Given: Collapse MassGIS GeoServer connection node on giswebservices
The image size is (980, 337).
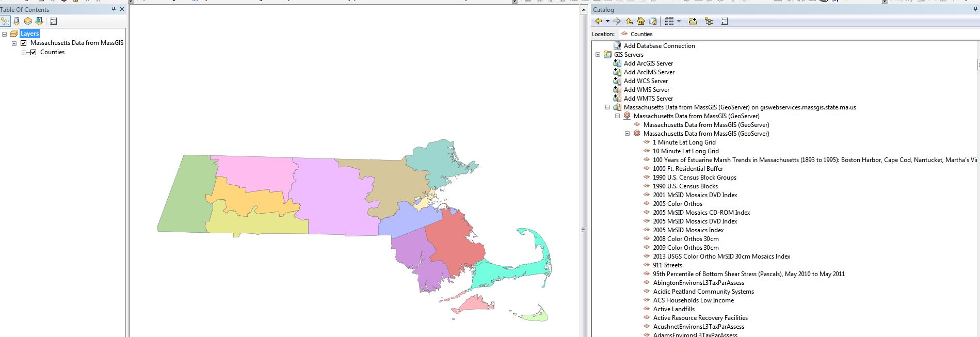Looking at the screenshot, I should pos(608,107).
